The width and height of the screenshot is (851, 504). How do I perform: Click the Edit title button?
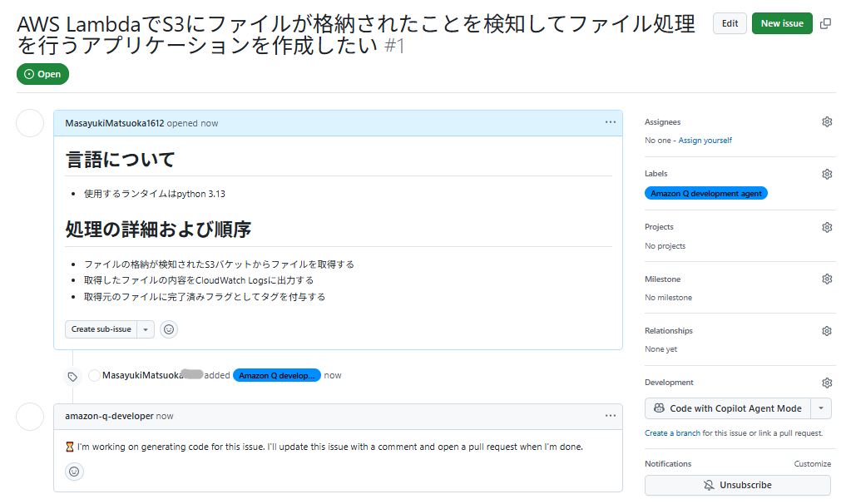coord(730,23)
